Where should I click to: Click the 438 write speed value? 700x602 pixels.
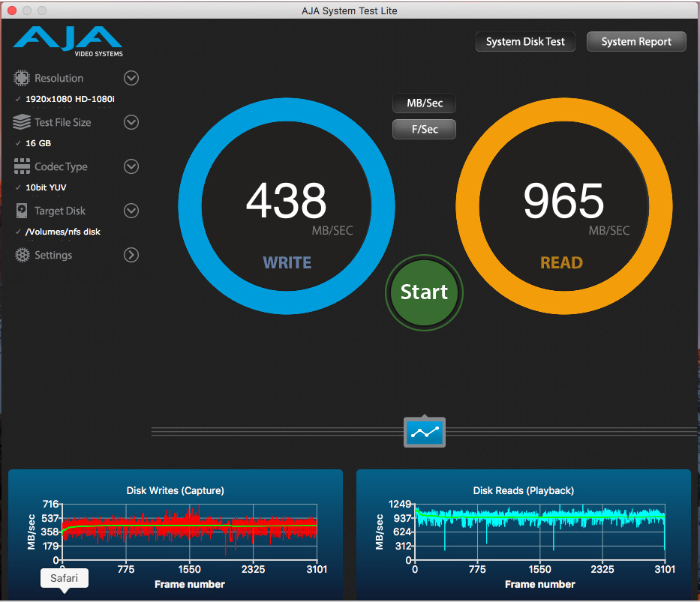pos(286,201)
